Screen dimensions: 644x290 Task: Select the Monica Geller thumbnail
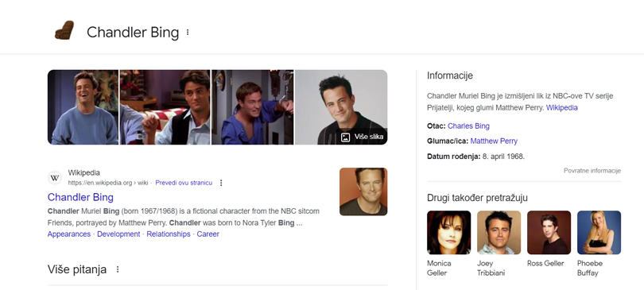click(x=449, y=233)
